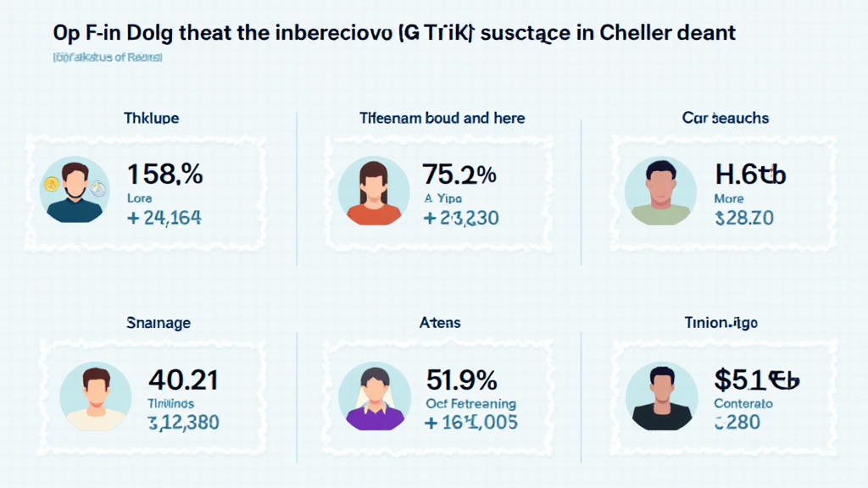Select the Snainage section heading
868x488 pixels.
tap(159, 323)
